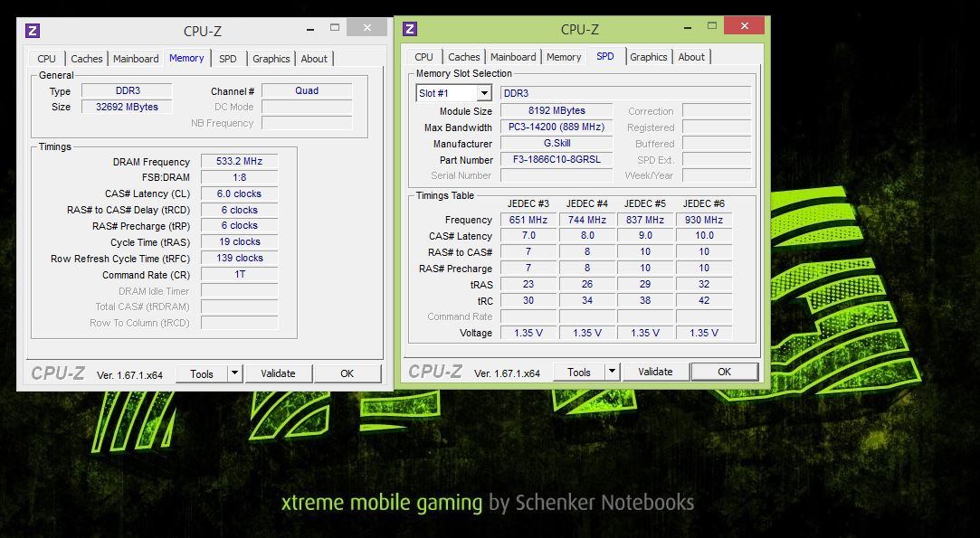The width and height of the screenshot is (980, 538).
Task: Click the memory Type field showing DDR3
Action: (127, 91)
